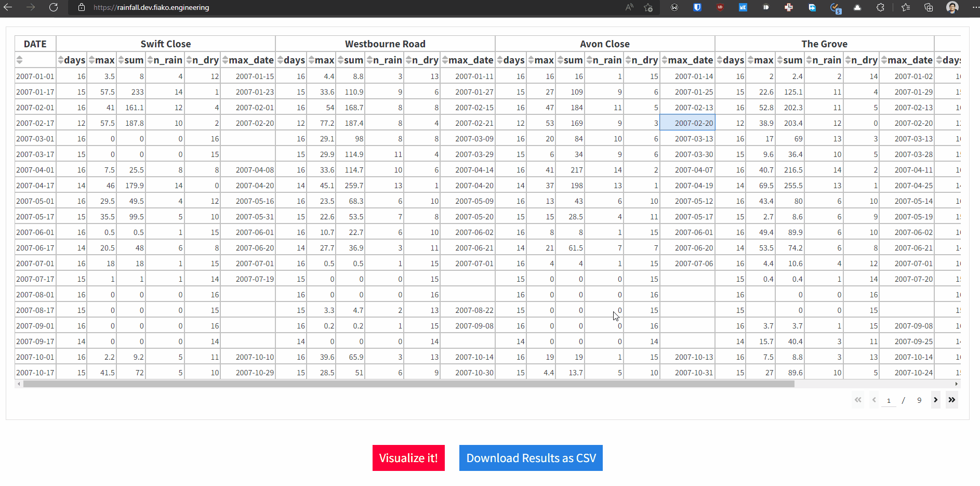The height and width of the screenshot is (486, 980).
Task: Go to the next table page
Action: tap(935, 400)
